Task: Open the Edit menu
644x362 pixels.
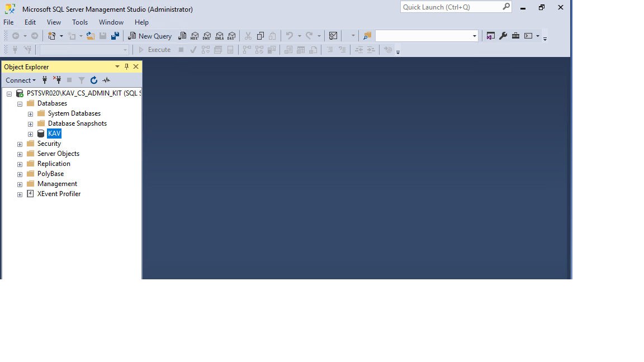Action: click(30, 22)
